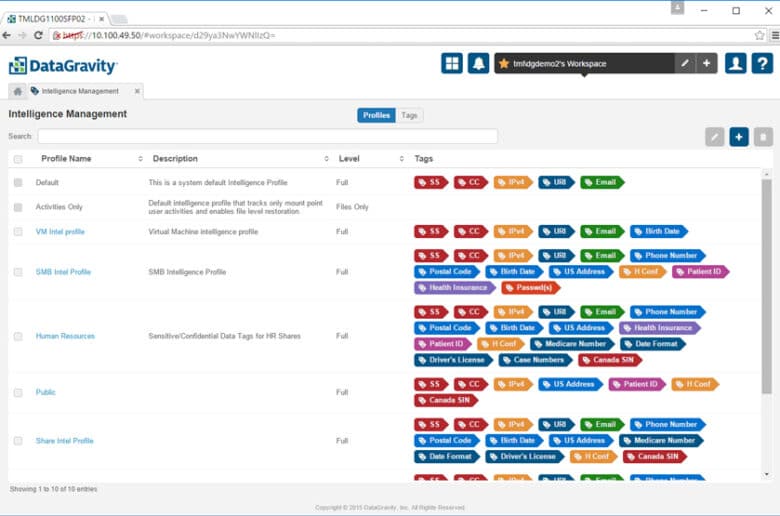Viewport: 780px width, 516px height.
Task: Open the Share Intel Profile link
Action: click(65, 440)
